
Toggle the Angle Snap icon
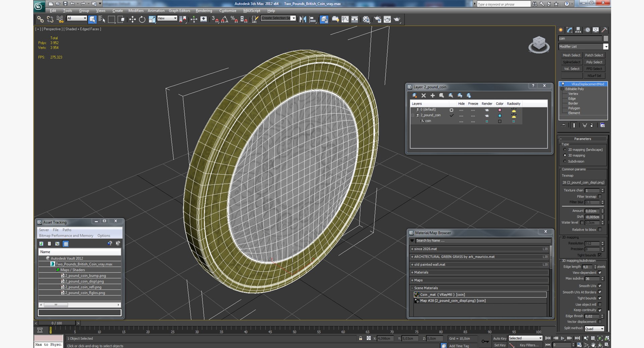tap(224, 19)
